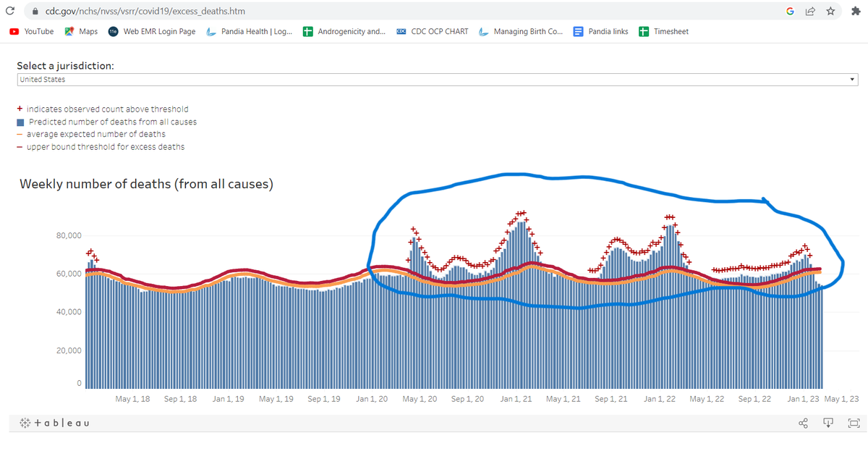This screenshot has width=868, height=454.
Task: Open the Pandia Health login bookmark
Action: point(250,32)
